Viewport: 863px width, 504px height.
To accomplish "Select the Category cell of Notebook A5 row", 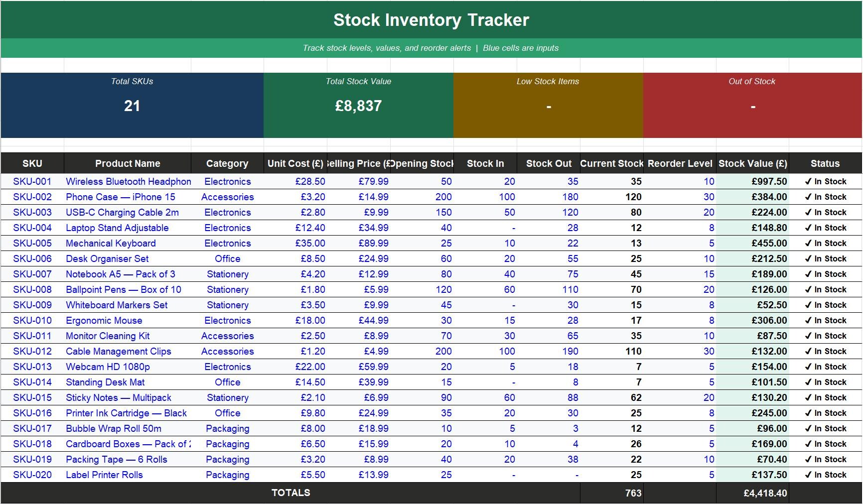I will tap(227, 274).
